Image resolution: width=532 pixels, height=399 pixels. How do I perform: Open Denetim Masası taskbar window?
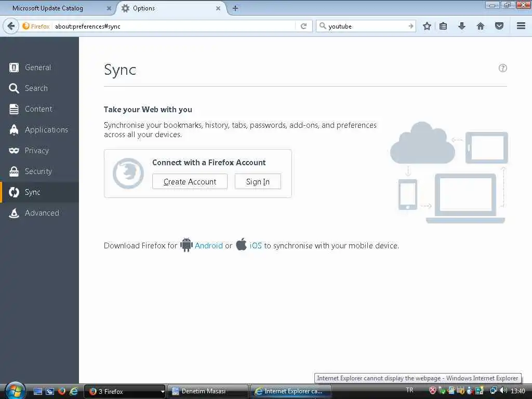coord(208,391)
